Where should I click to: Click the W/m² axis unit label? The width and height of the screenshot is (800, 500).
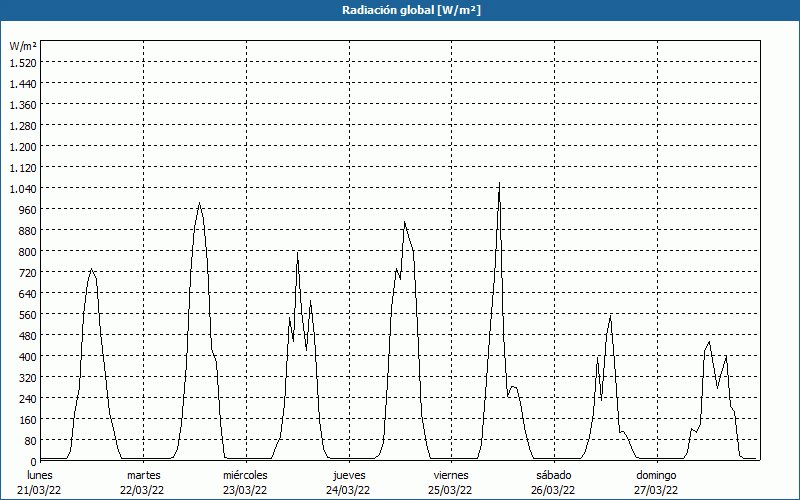(23, 46)
